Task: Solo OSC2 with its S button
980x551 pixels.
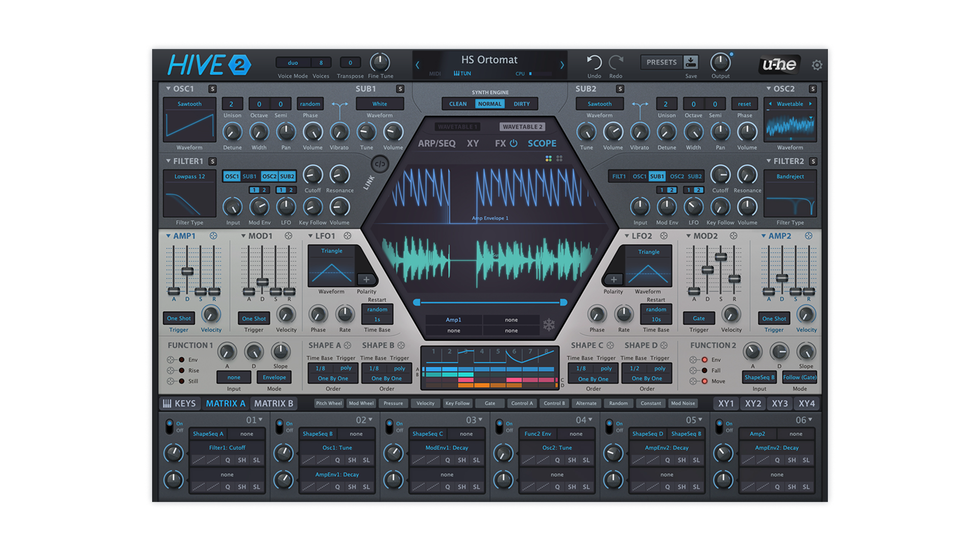Action: pyautogui.click(x=813, y=89)
